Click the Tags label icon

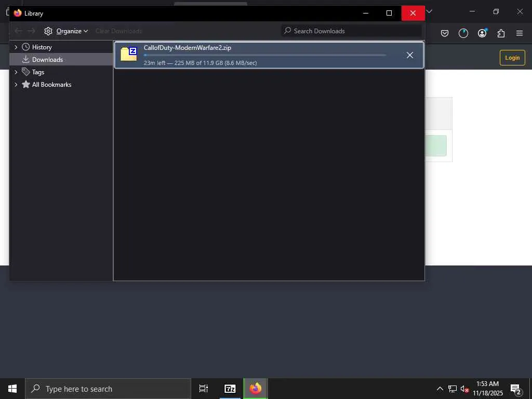pos(26,72)
